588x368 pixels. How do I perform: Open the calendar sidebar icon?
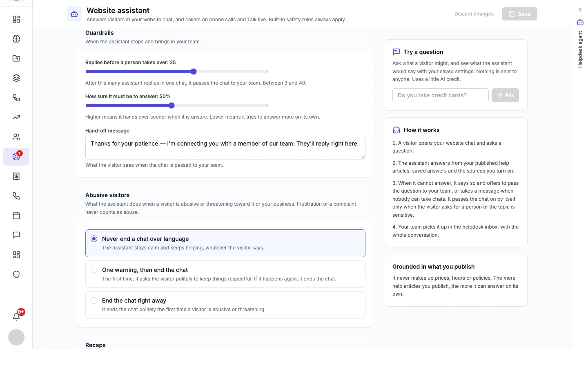(x=16, y=215)
